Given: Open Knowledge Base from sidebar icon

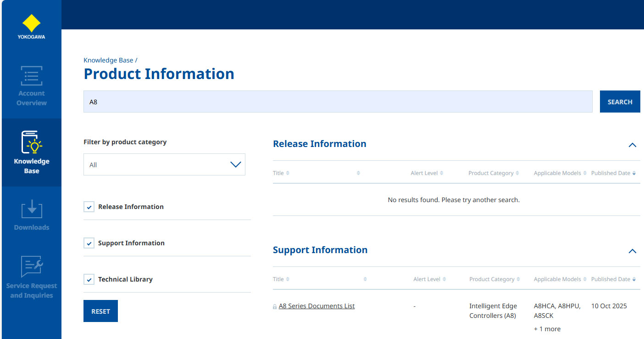Looking at the screenshot, I should 31,152.
